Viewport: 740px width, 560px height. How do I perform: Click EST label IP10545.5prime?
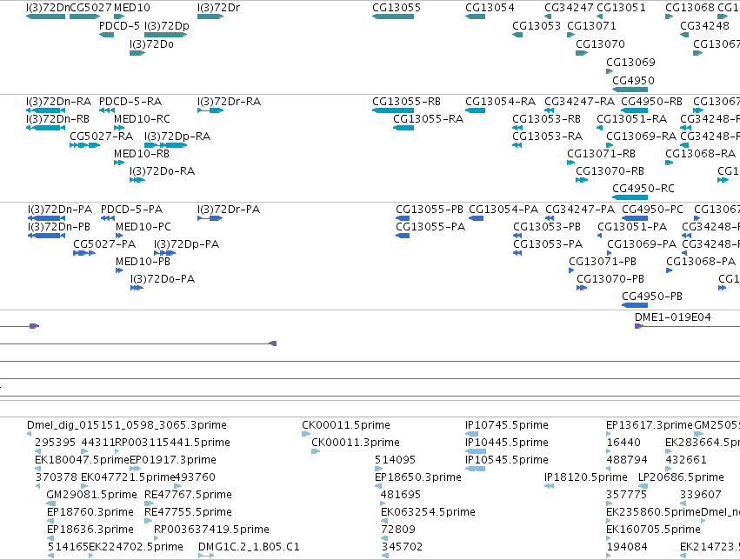[507, 460]
